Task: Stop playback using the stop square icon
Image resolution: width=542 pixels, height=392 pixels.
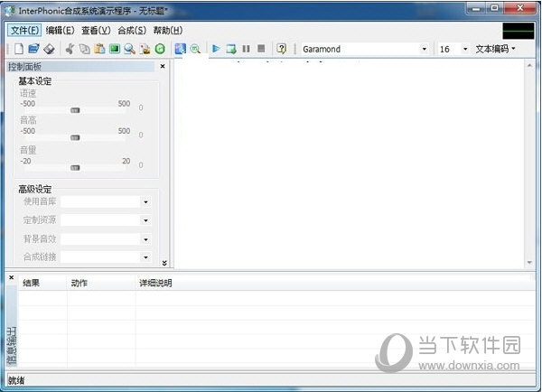Action: point(261,49)
